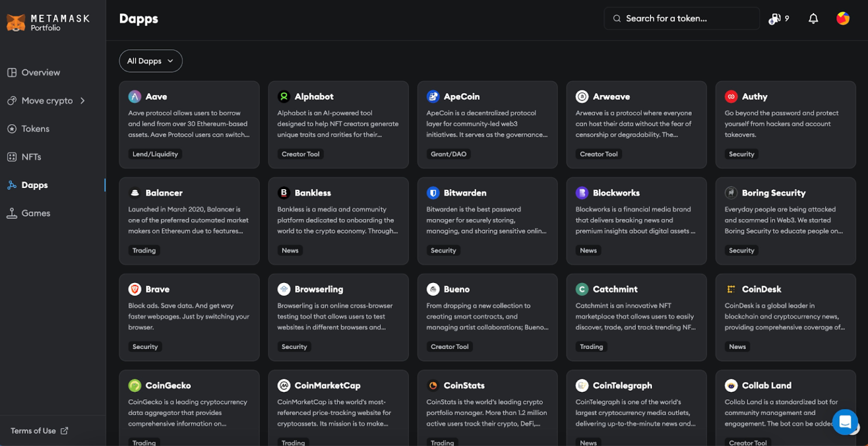The height and width of the screenshot is (446, 868).
Task: Click the MetaMask fox logo
Action: click(x=16, y=23)
